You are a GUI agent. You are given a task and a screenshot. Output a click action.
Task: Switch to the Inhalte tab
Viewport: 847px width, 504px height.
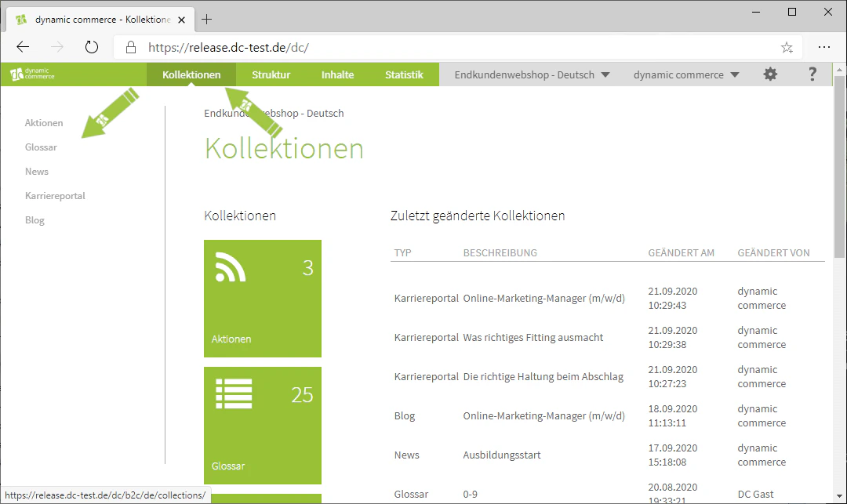point(337,74)
